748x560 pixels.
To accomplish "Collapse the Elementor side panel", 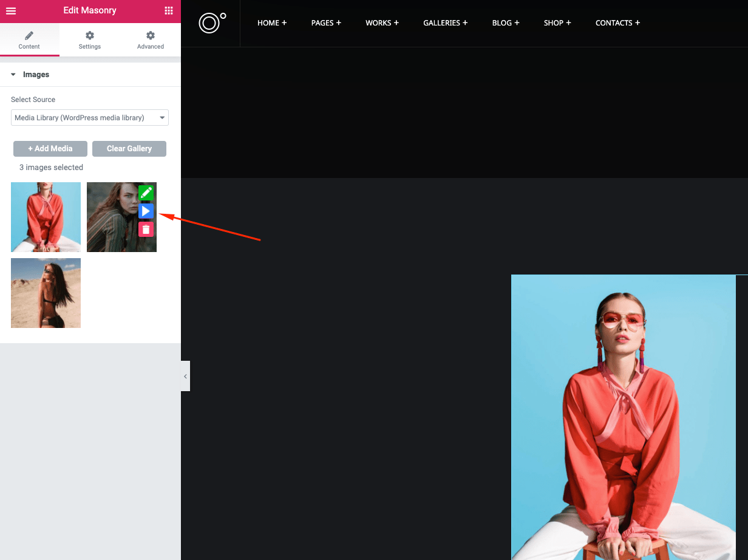I will click(x=185, y=376).
